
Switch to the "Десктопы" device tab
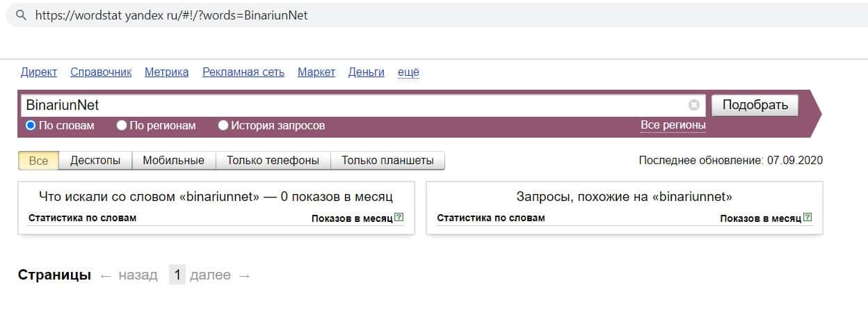[95, 161]
